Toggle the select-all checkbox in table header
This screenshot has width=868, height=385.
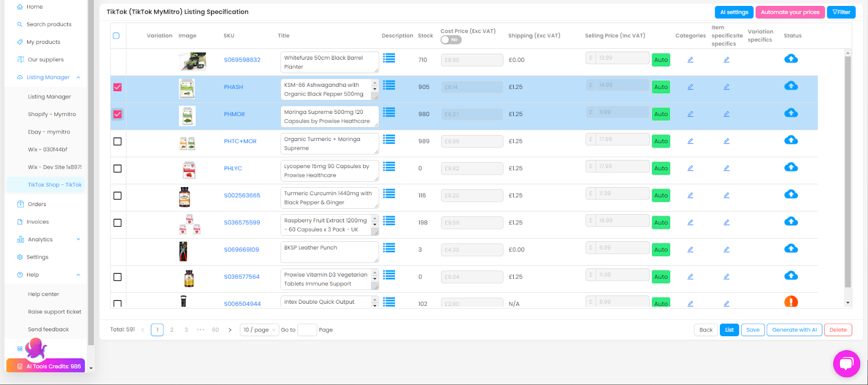coord(116,36)
